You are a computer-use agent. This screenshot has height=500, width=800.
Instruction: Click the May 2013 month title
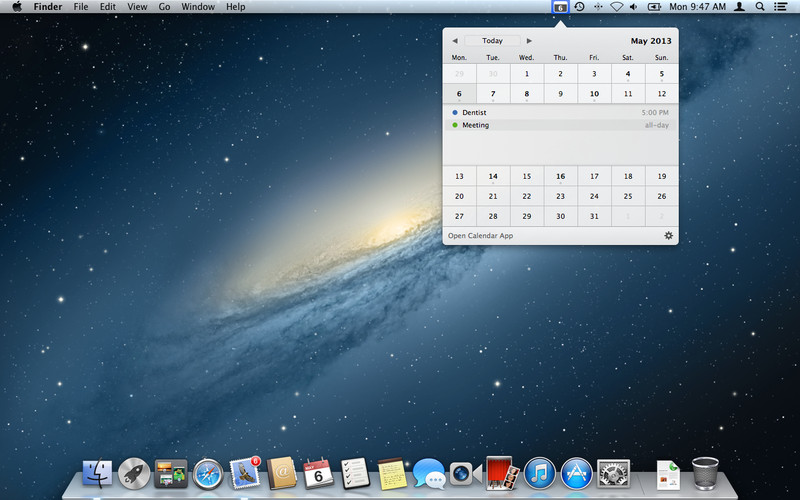click(651, 41)
